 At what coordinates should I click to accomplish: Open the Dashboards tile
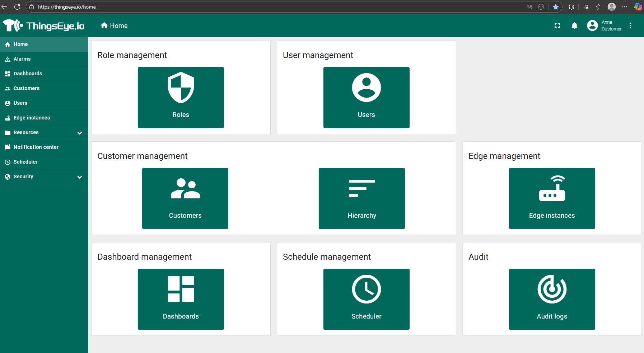[x=181, y=299]
